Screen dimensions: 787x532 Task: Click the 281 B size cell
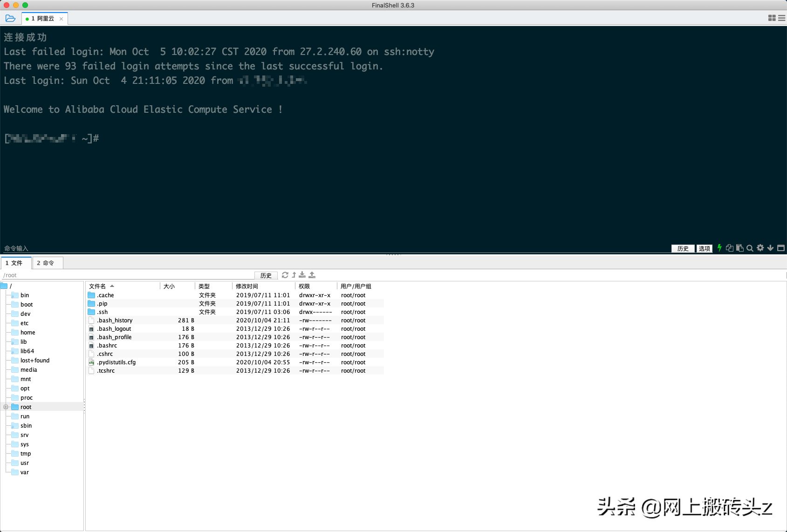click(186, 320)
